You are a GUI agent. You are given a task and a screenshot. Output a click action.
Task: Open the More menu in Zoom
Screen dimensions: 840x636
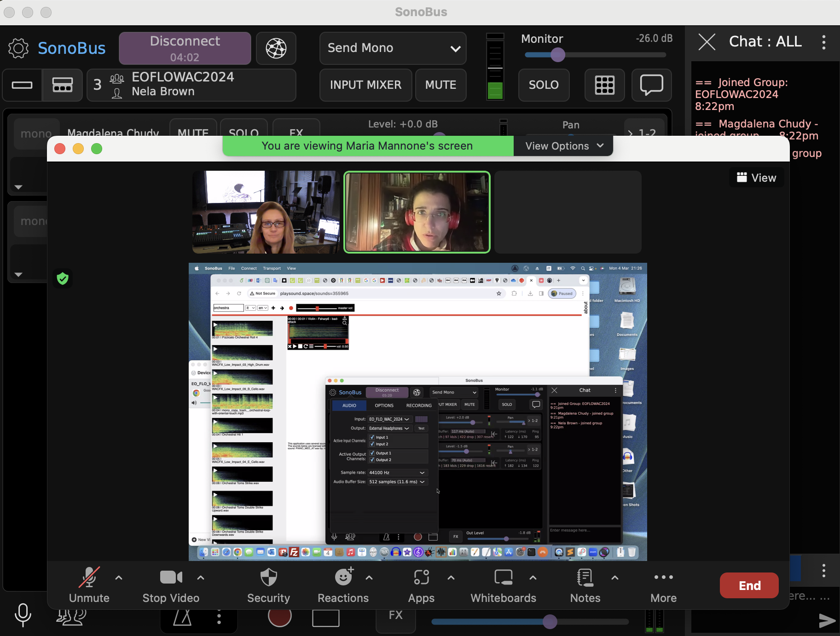[x=663, y=577]
